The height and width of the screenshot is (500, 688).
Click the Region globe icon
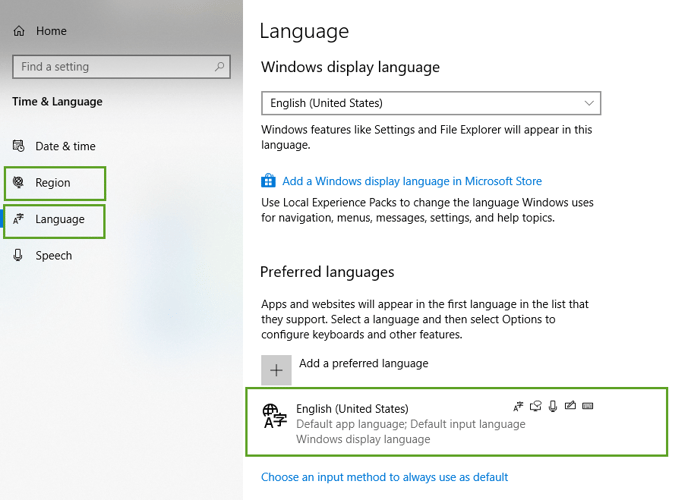pyautogui.click(x=18, y=182)
